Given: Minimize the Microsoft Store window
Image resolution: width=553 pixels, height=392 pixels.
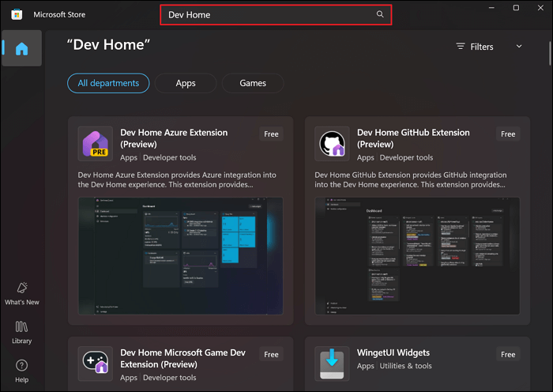Looking at the screenshot, I should 491,8.
